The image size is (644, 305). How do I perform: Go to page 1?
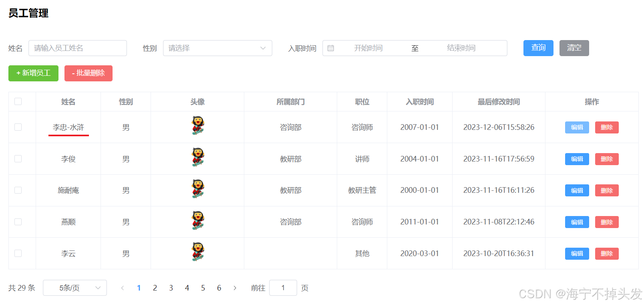[x=139, y=288]
